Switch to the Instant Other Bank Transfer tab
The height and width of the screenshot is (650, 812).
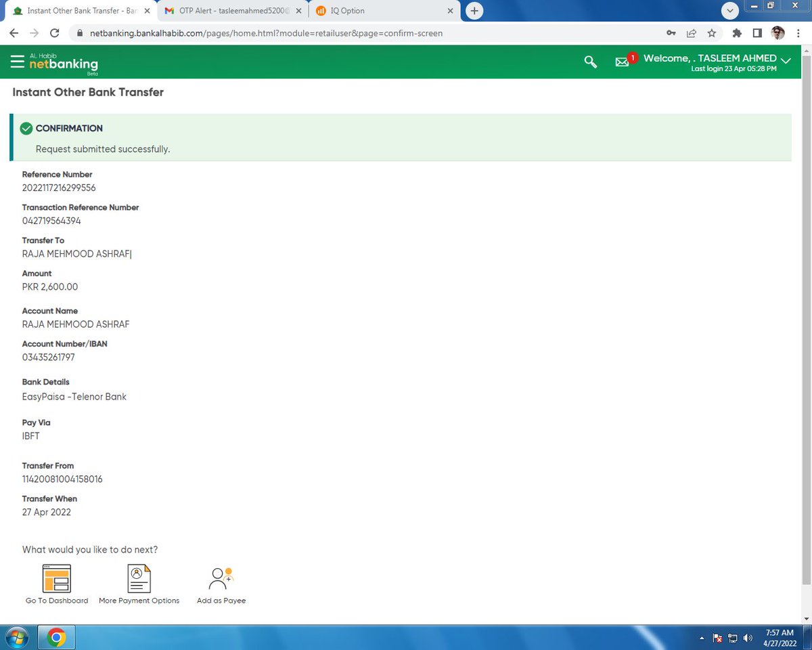[x=80, y=11]
